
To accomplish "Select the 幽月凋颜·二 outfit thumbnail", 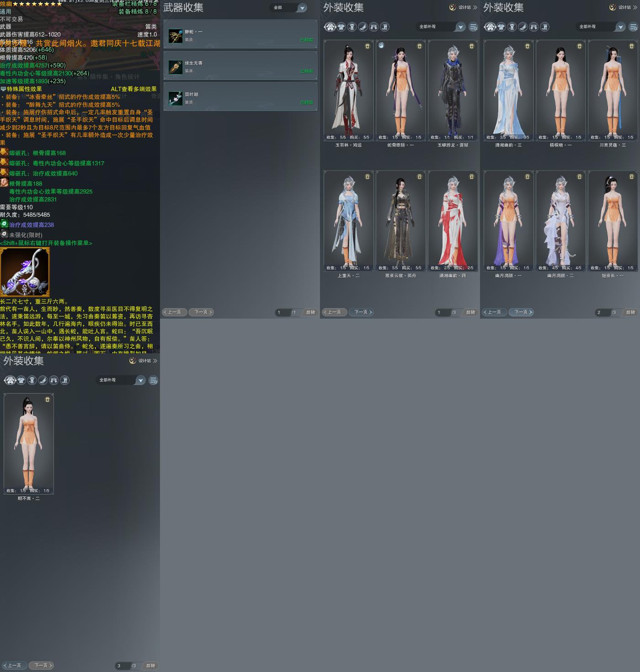I will (x=561, y=221).
